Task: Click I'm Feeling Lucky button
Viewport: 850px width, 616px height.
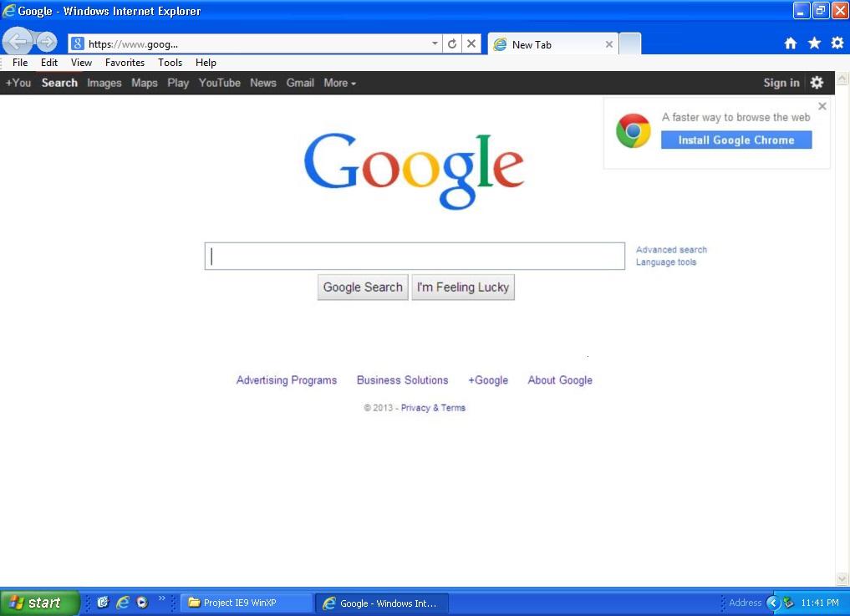Action: click(463, 287)
